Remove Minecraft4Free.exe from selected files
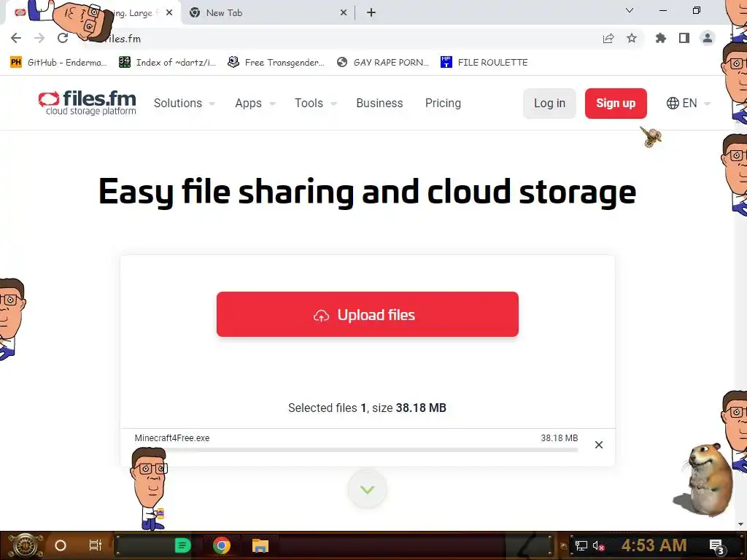This screenshot has width=747, height=560. click(599, 445)
